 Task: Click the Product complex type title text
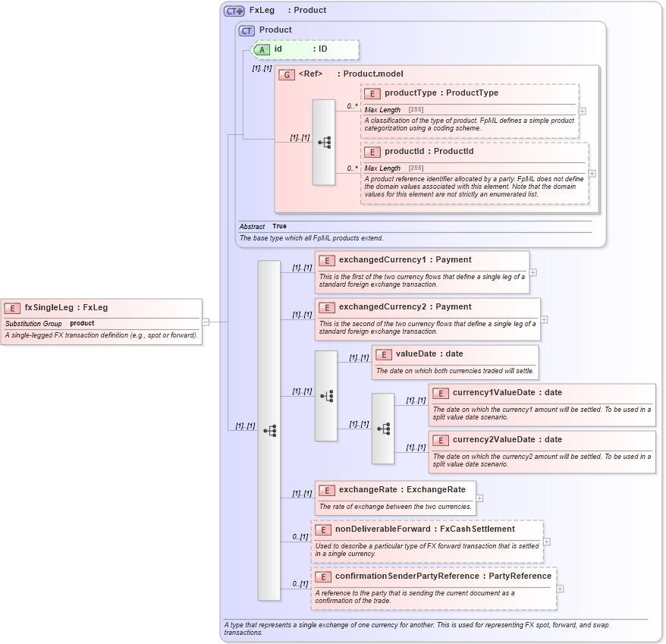point(275,30)
